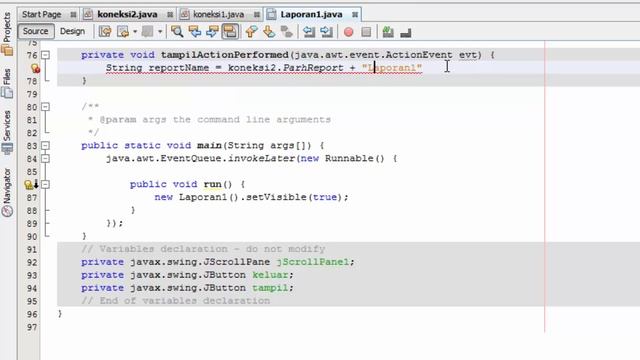Screen dimensions: 640x360
Task: Click red Start Macro Recording icon
Action: [349, 32]
